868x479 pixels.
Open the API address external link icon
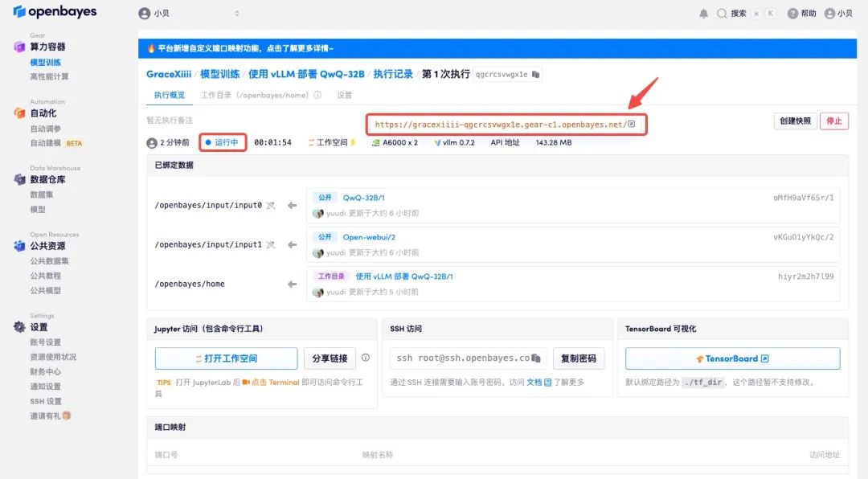[x=631, y=124]
